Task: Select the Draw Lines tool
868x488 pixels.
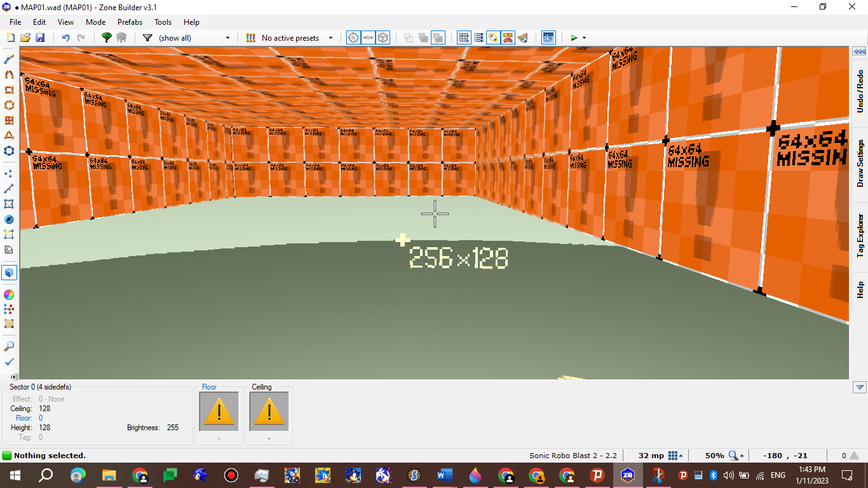Action: pyautogui.click(x=9, y=58)
